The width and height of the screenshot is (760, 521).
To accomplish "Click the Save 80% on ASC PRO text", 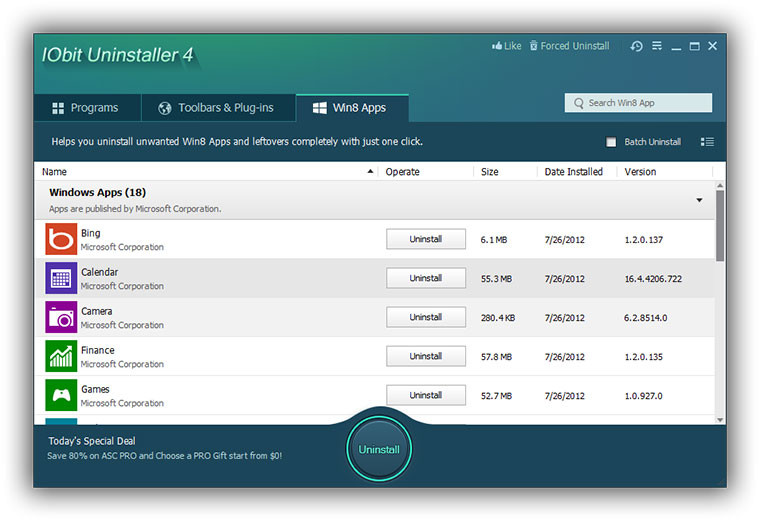I will point(164,456).
